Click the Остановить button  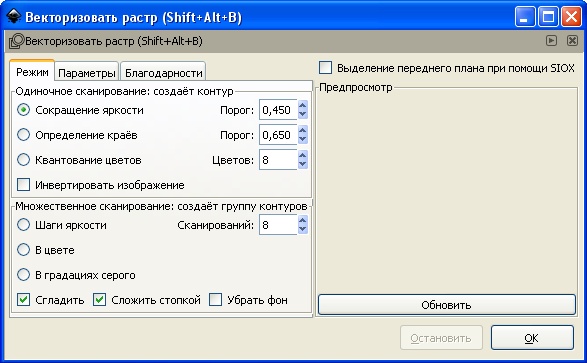441,338
